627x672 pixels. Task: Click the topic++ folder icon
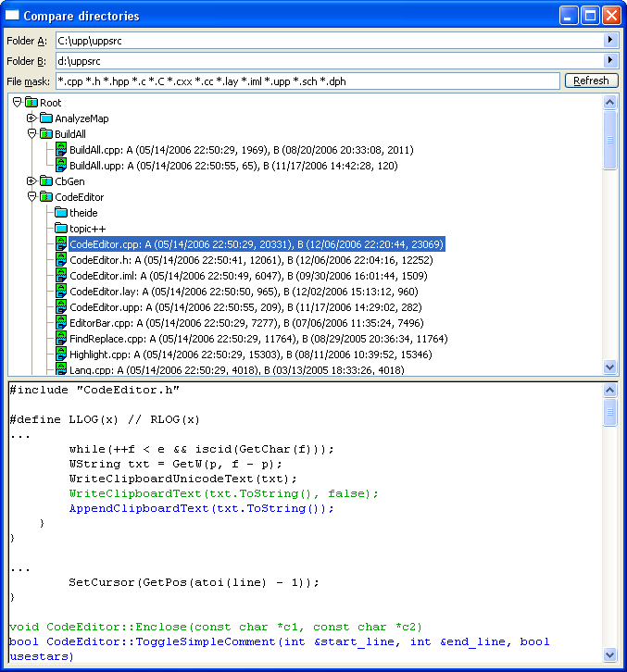pos(61,229)
